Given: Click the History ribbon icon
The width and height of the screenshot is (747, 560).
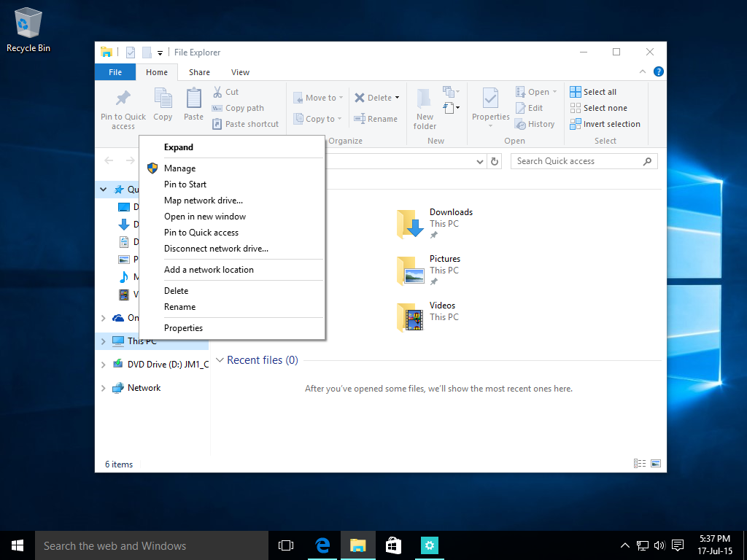Looking at the screenshot, I should 520,124.
